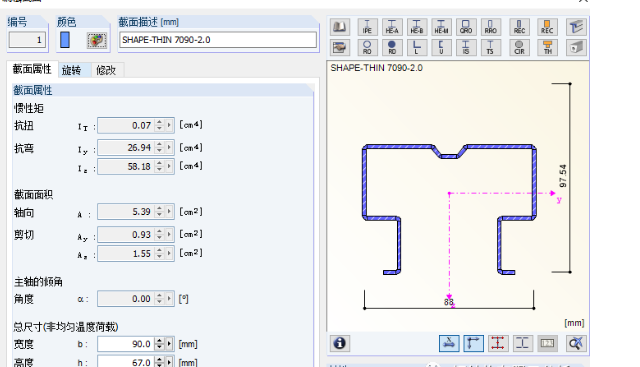
Task: Open the 修改 tab
Action: (106, 70)
